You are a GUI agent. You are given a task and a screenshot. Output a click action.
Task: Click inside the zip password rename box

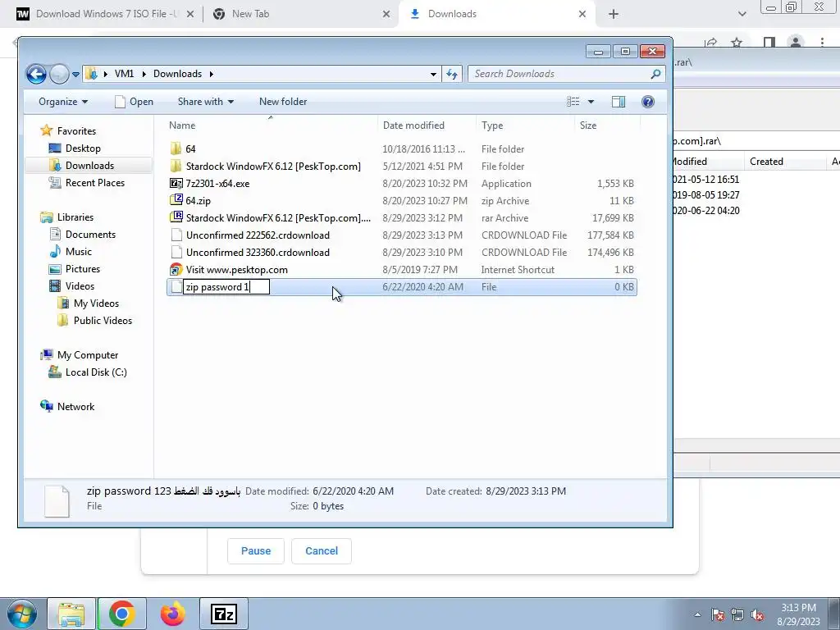pos(226,287)
